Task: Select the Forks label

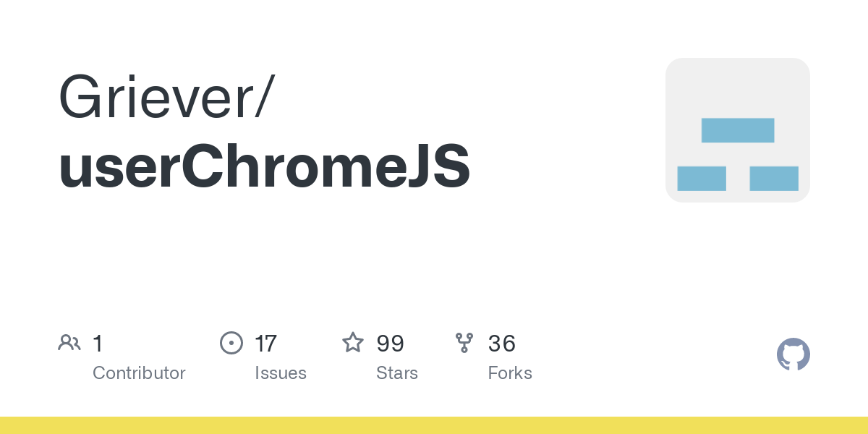Action: pos(510,373)
